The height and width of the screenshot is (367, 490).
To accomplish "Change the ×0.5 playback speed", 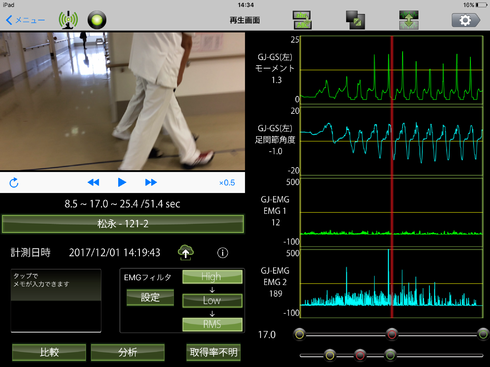I will tap(227, 183).
